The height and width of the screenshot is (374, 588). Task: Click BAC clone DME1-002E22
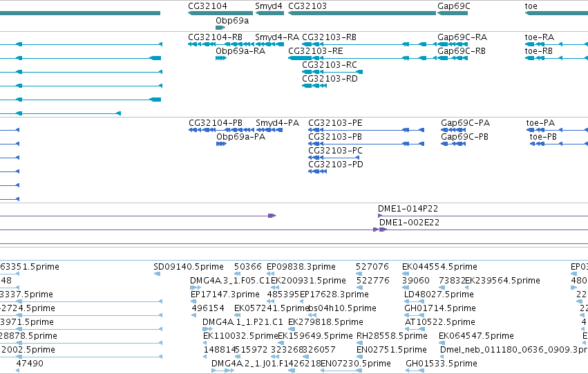409,223
